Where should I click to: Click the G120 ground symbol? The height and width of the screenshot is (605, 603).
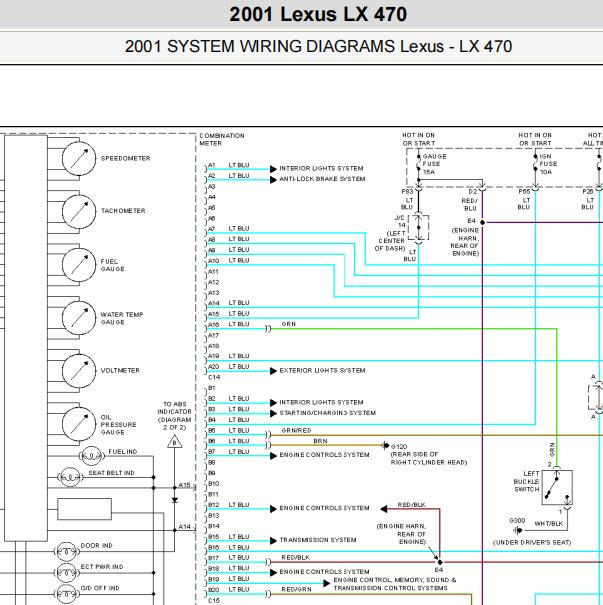pyautogui.click(x=385, y=446)
